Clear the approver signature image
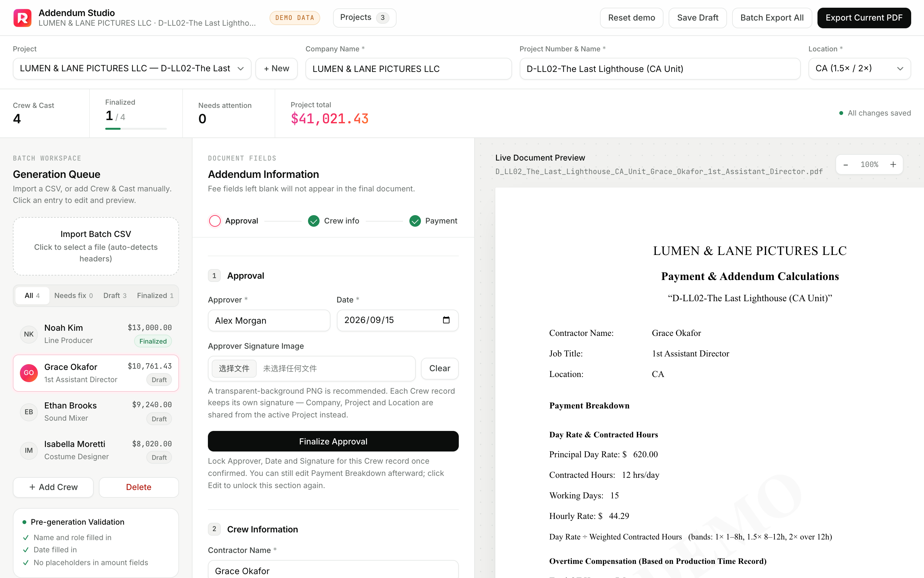 coord(440,368)
